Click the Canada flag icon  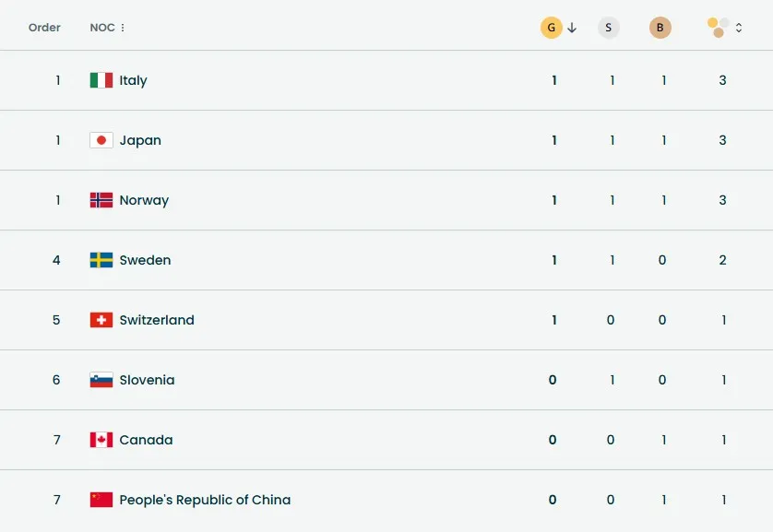(x=101, y=440)
